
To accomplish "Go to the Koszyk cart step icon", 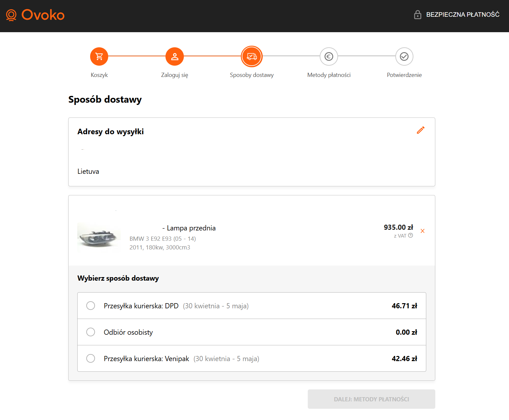I will coord(99,56).
